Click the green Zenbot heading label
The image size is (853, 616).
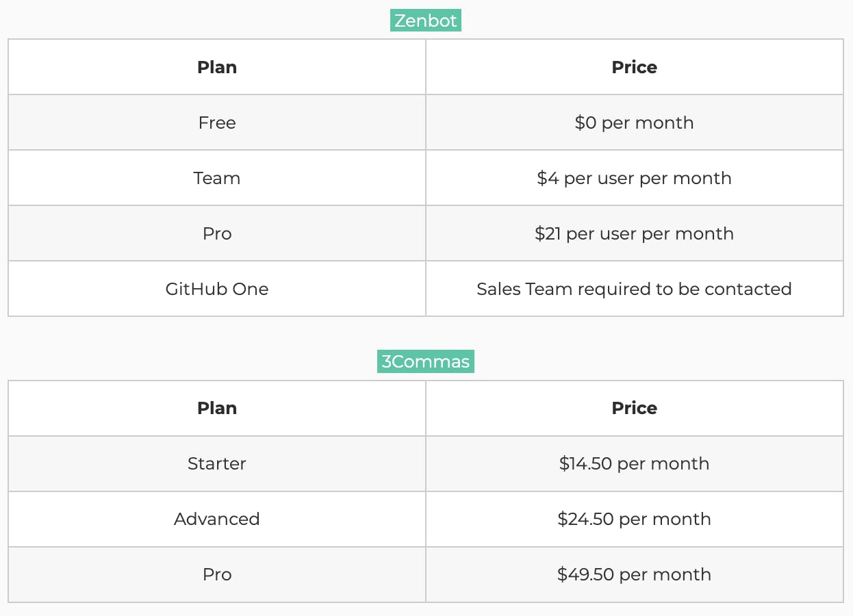click(x=426, y=21)
